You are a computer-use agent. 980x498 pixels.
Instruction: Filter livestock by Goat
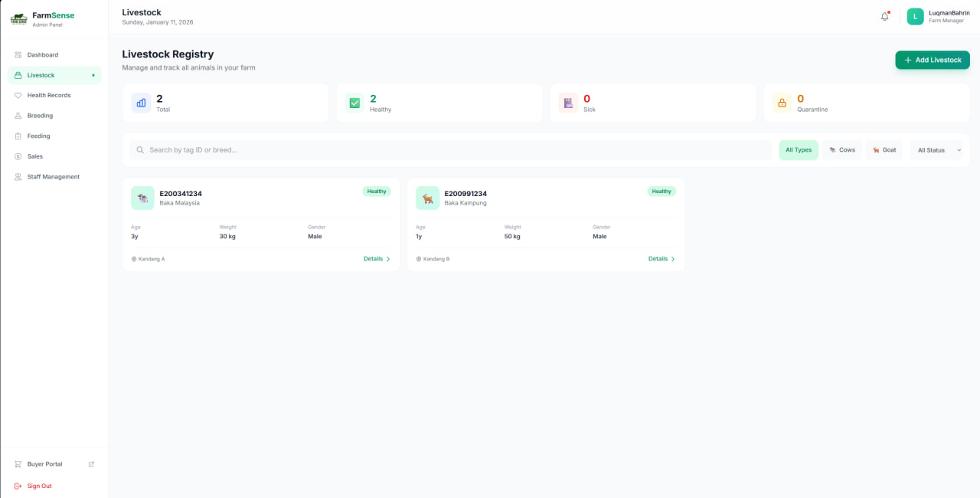pyautogui.click(x=884, y=149)
